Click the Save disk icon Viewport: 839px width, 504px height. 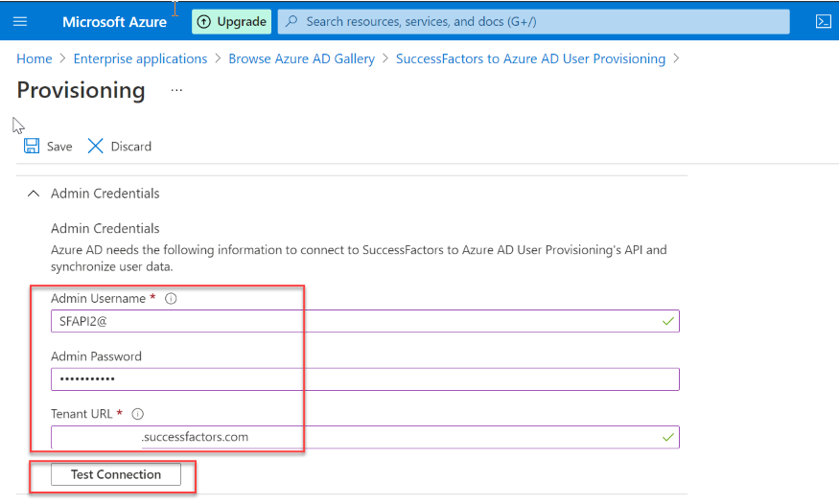tap(32, 146)
